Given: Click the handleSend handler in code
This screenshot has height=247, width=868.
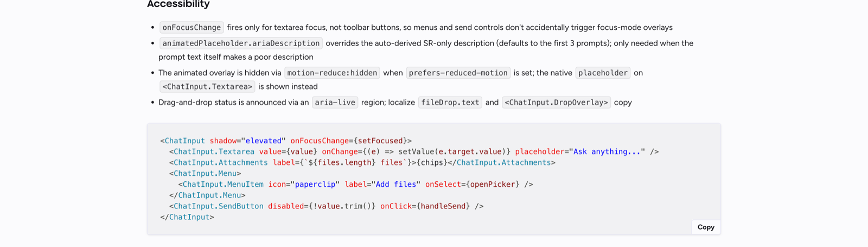Looking at the screenshot, I should tap(443, 206).
